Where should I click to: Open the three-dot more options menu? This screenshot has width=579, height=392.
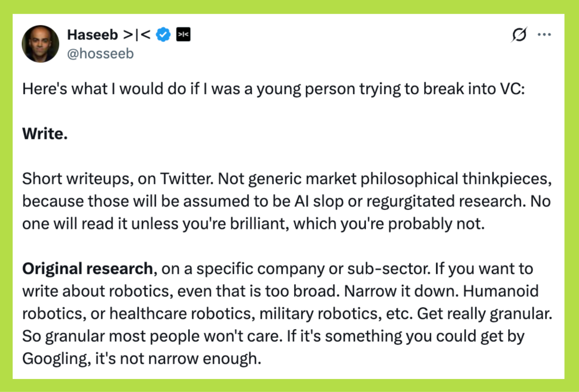(x=544, y=35)
